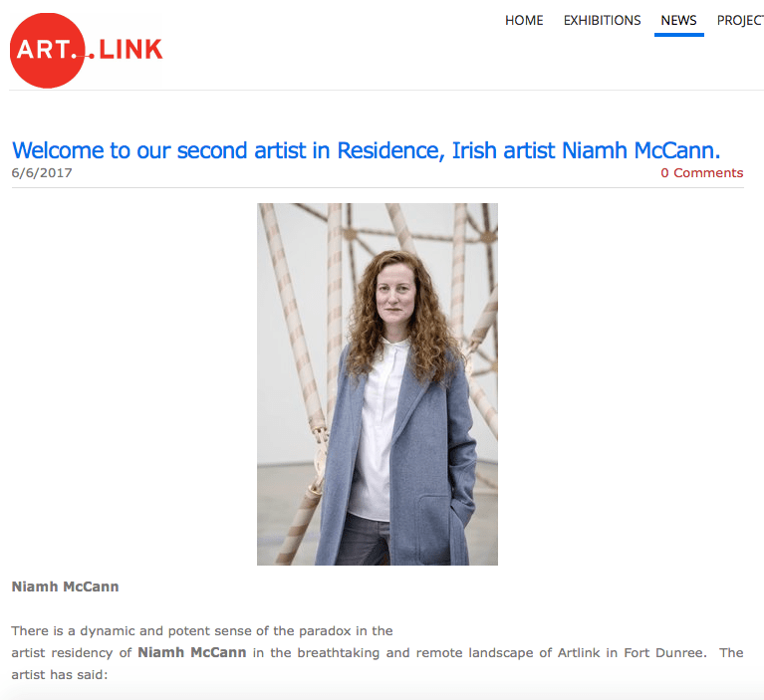The image size is (764, 700).
Task: Click the word 'Welcome' in the headline
Action: [58, 150]
